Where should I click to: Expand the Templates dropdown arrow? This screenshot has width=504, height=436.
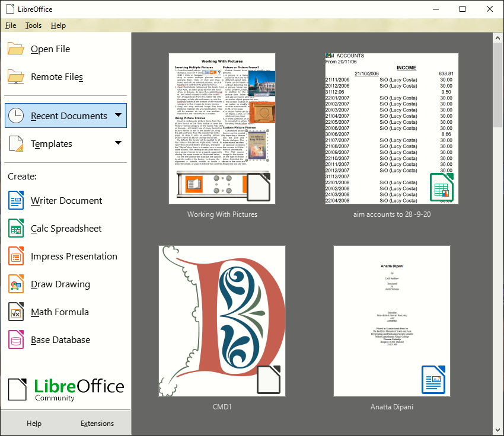point(118,143)
